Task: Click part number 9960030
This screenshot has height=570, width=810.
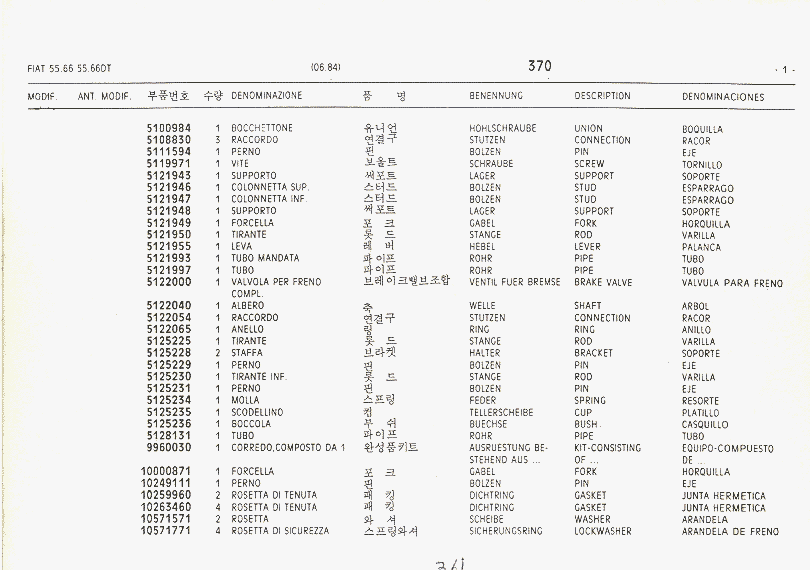Action: click(168, 447)
